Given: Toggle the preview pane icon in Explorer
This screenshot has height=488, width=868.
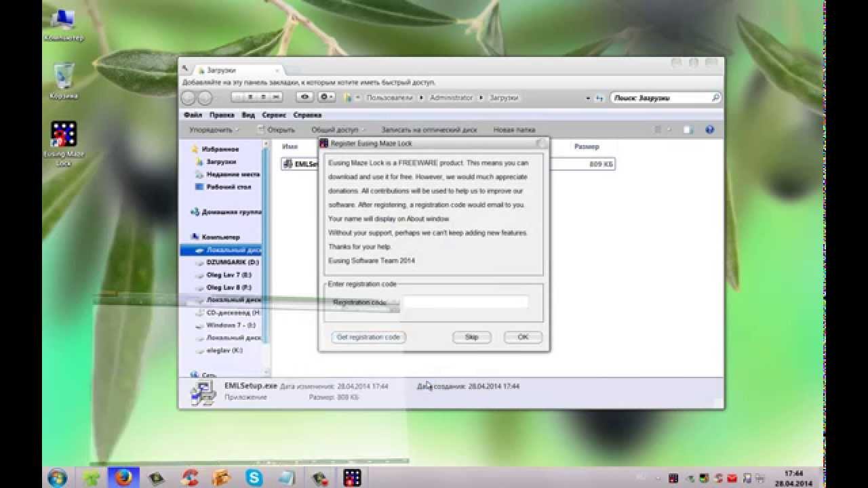Looking at the screenshot, I should click(688, 129).
